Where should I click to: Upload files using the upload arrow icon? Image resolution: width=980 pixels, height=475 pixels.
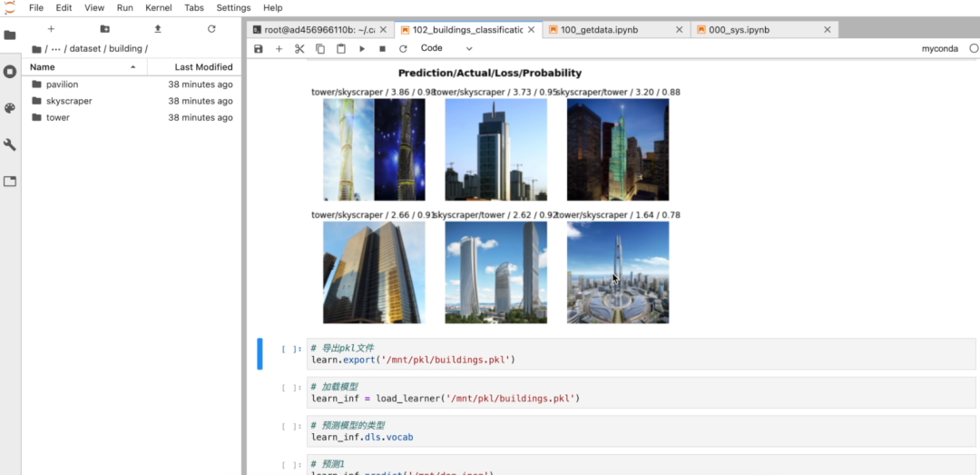click(158, 29)
